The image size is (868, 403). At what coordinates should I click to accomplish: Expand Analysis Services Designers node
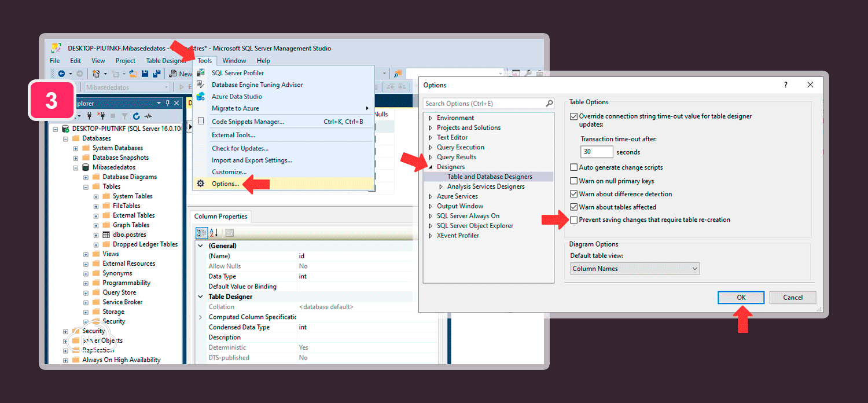click(x=441, y=186)
